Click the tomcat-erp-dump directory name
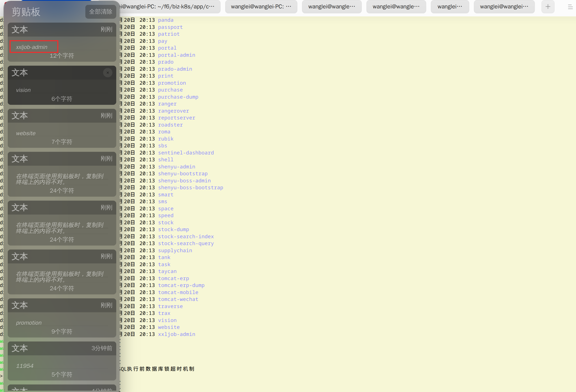576x392 pixels. 181,285
